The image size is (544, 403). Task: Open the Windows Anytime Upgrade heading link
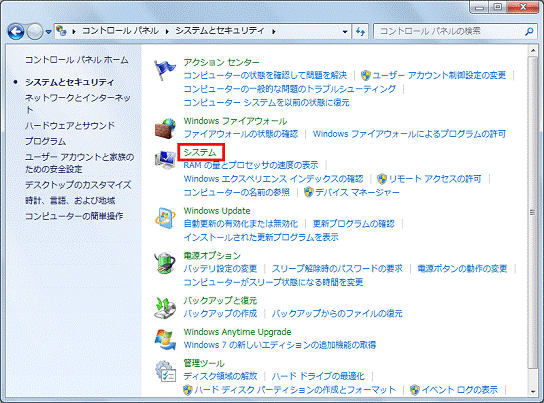237,332
